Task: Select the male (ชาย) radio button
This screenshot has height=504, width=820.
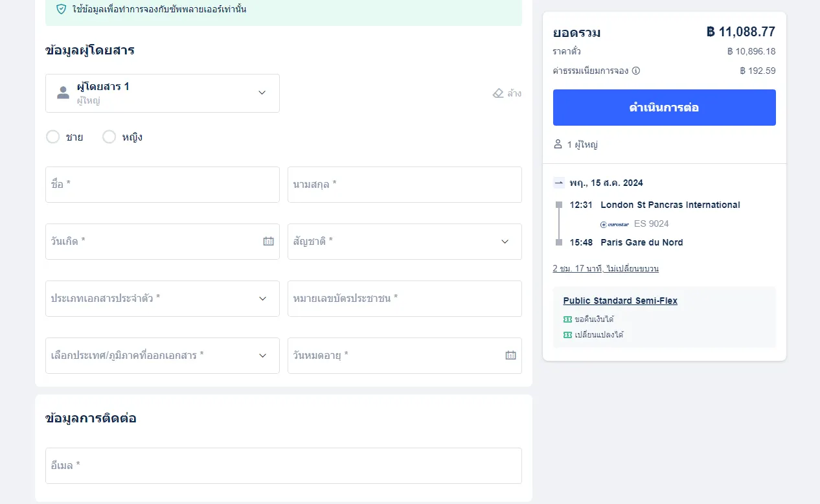Action: coord(53,137)
